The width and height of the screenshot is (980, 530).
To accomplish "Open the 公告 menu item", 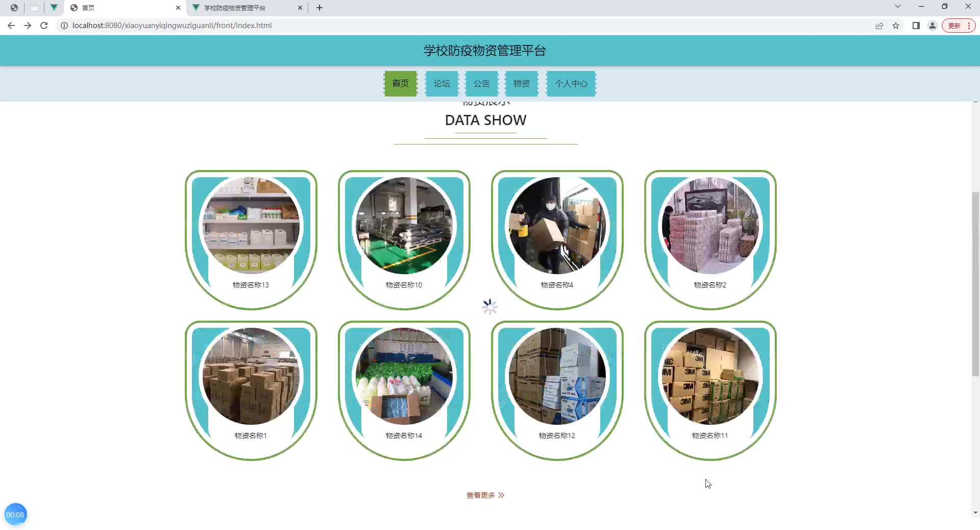I will tap(482, 84).
